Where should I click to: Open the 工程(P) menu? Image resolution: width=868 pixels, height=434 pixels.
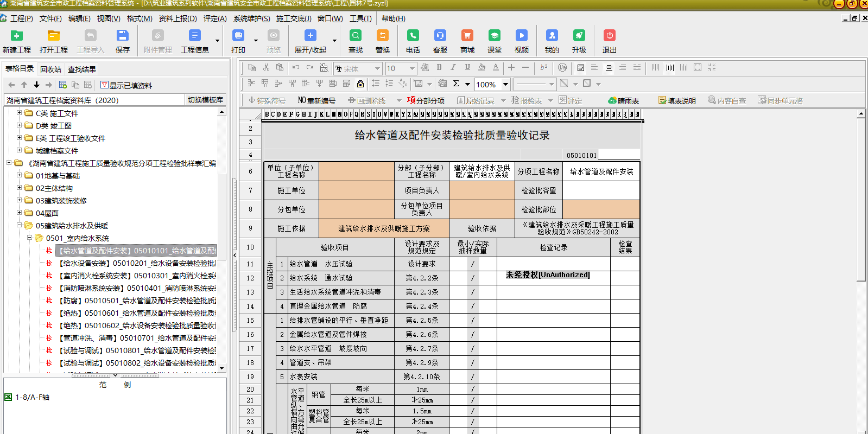tap(21, 18)
